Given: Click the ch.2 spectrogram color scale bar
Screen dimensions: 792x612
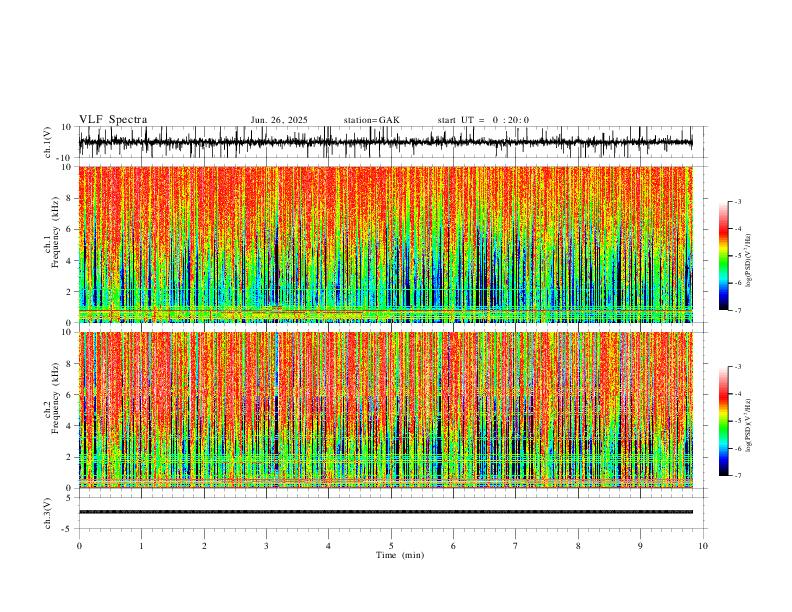Looking at the screenshot, I should (x=724, y=421).
